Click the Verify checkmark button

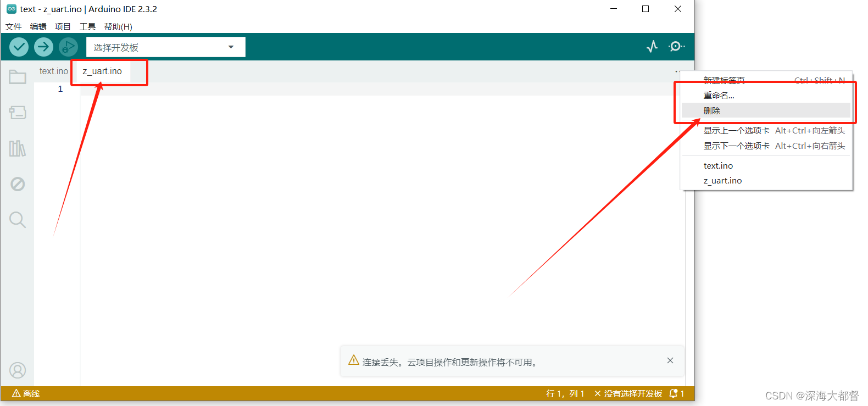click(19, 47)
